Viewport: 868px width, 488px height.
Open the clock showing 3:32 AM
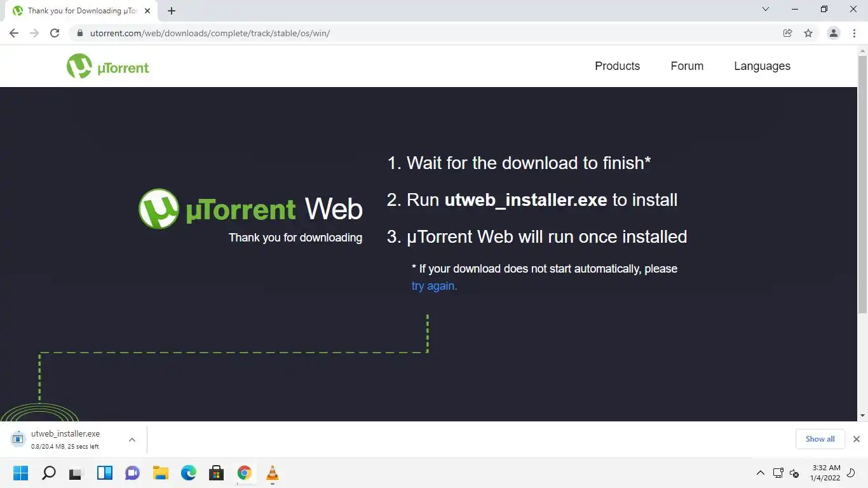point(825,473)
